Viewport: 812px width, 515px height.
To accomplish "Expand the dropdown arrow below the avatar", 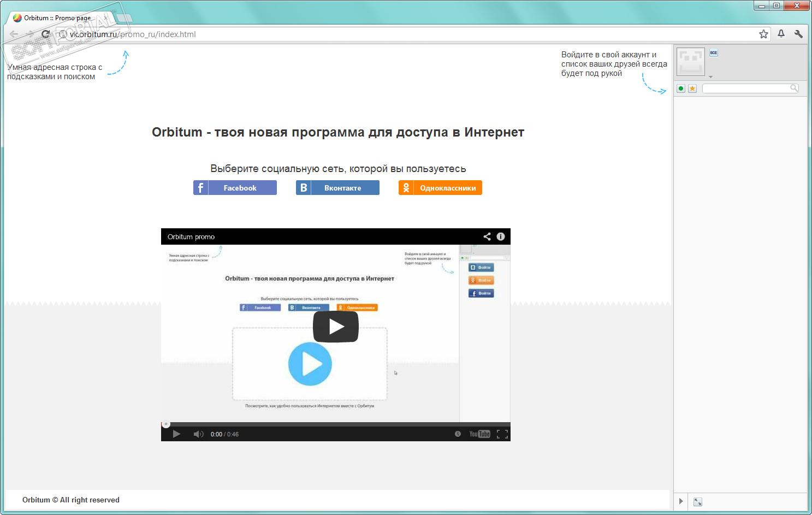I will click(x=710, y=77).
